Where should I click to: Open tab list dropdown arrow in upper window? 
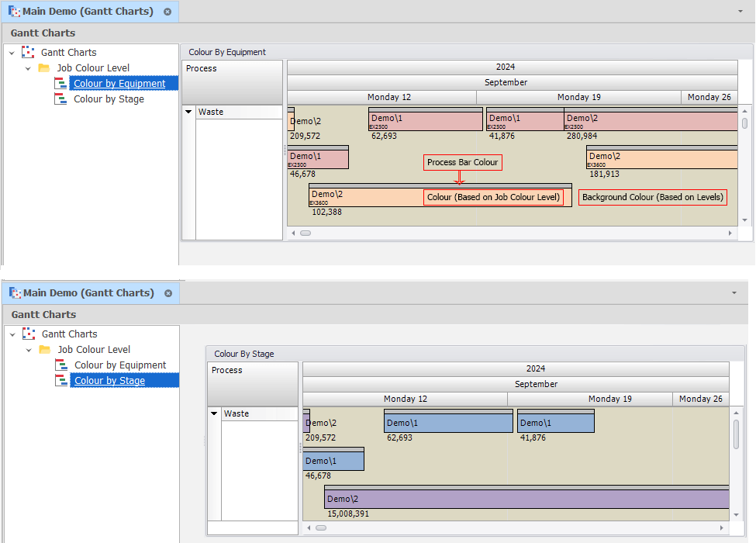[x=742, y=12]
